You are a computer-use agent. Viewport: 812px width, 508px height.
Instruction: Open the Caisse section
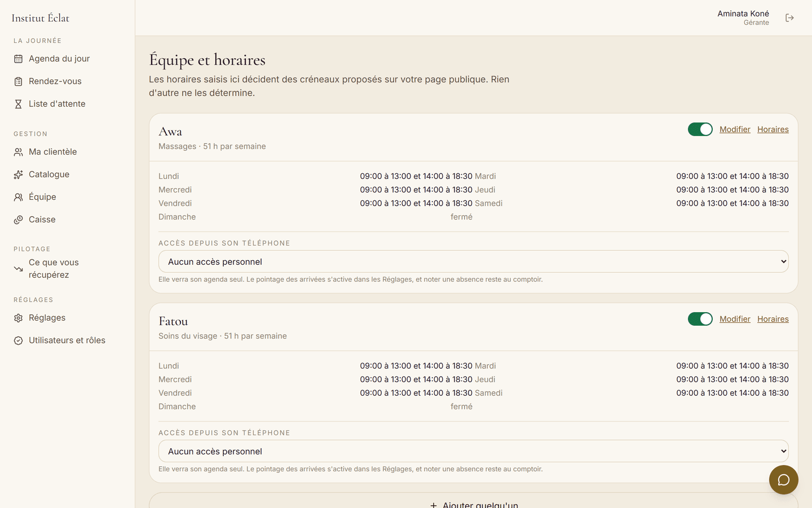tap(68, 220)
